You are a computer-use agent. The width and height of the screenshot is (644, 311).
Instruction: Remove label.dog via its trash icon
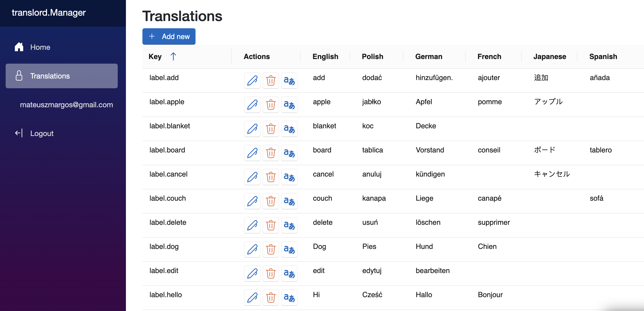pos(271,249)
